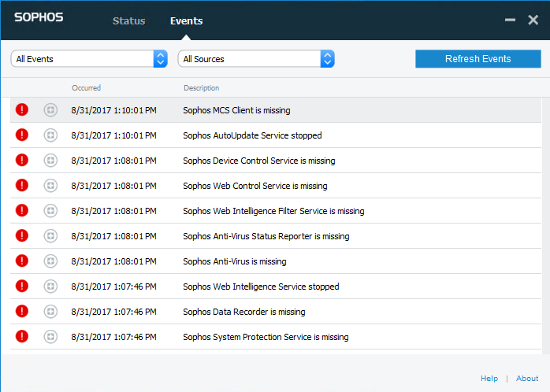Select 'Sophos System Protection Service is missing' text
This screenshot has height=392, width=550.
(x=266, y=337)
